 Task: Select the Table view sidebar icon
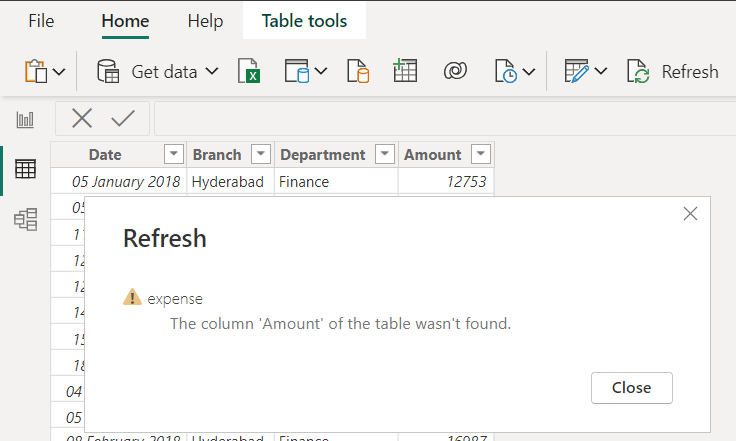[x=25, y=169]
